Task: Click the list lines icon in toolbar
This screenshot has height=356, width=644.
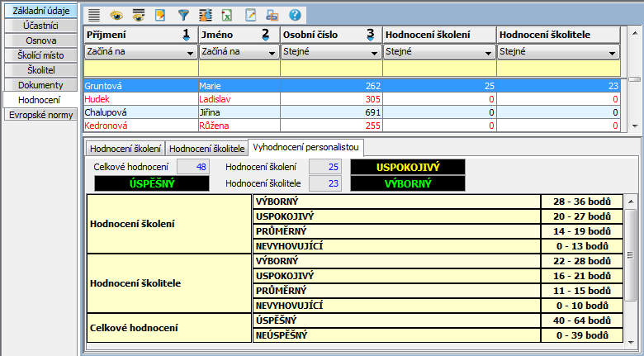Action: click(94, 15)
